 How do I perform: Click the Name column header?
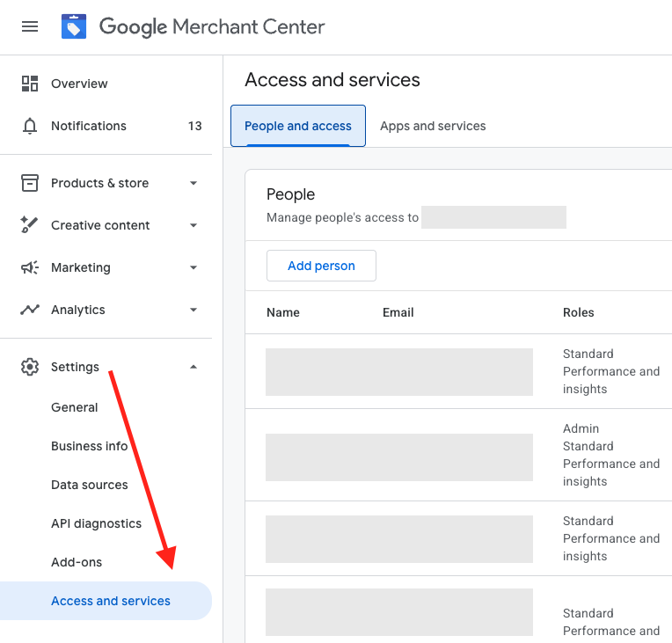(283, 312)
